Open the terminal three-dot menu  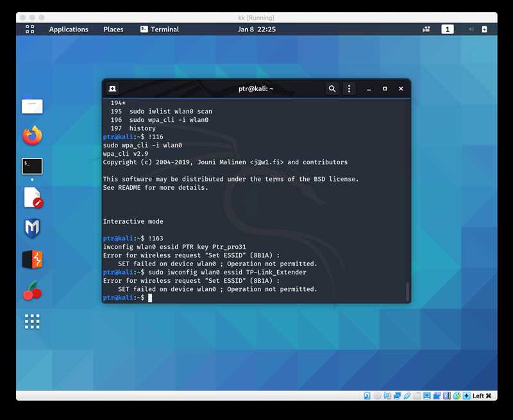pos(349,88)
